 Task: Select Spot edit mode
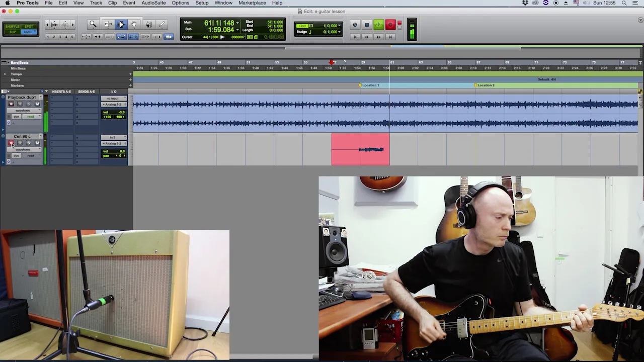29,27
